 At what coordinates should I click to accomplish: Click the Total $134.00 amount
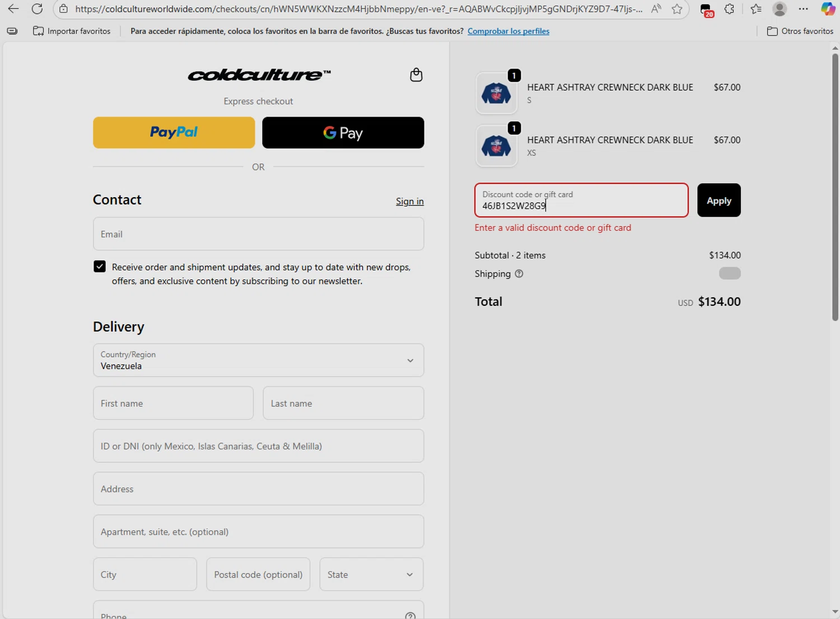pyautogui.click(x=719, y=301)
